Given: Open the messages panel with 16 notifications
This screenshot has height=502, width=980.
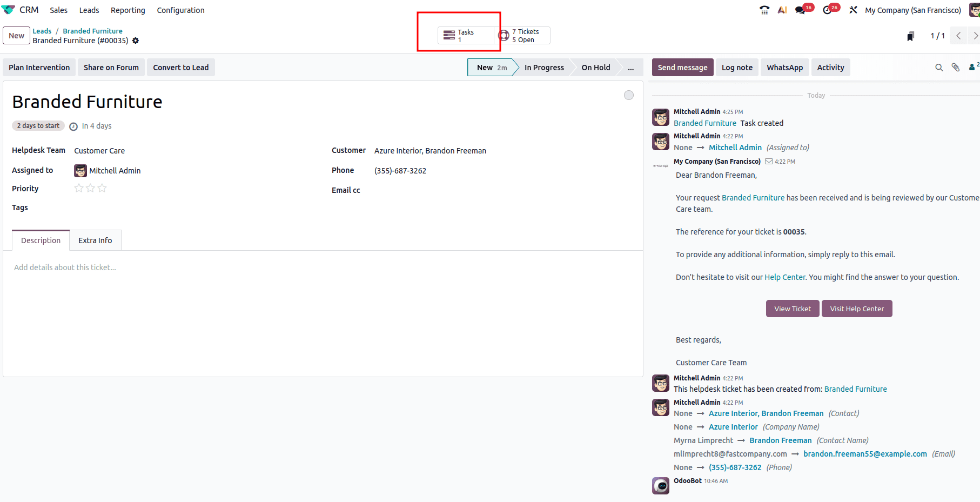Looking at the screenshot, I should pyautogui.click(x=801, y=10).
